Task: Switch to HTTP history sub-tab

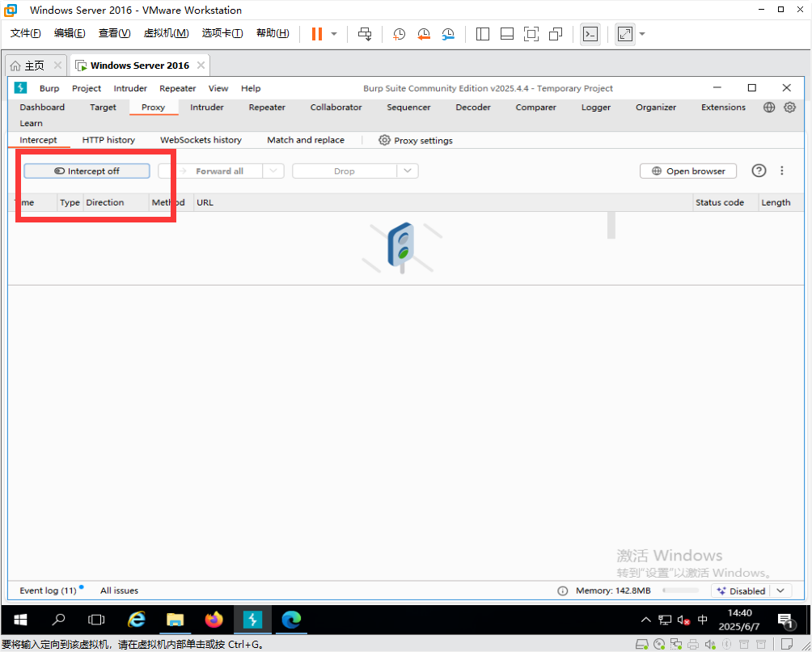Action: [x=108, y=140]
